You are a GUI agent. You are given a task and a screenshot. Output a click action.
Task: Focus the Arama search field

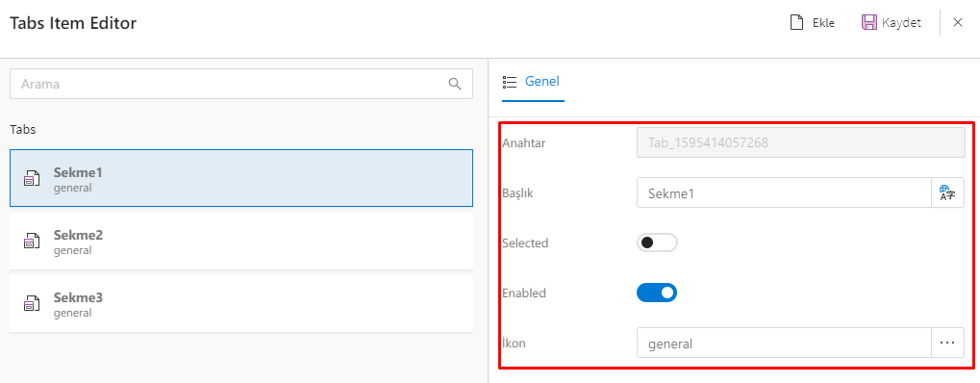241,84
